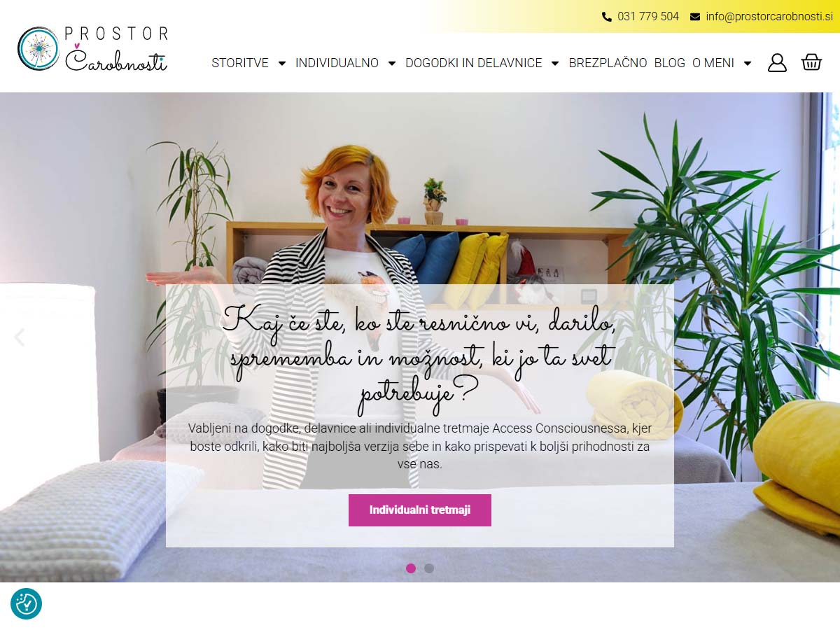Expand the STORITVE dropdown arrow
This screenshot has height=630, width=840.
282,63
